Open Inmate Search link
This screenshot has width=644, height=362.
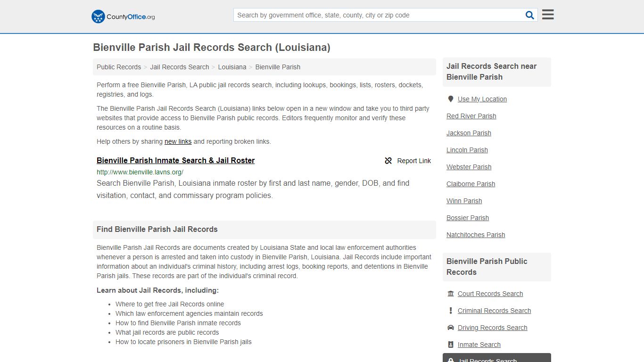479,345
